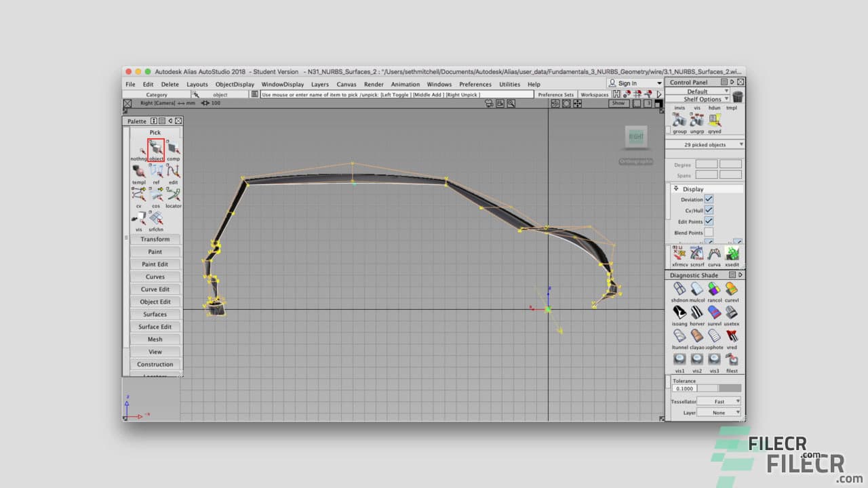This screenshot has height=488, width=868.
Task: Expand the Layer dropdown set to None
Action: click(718, 411)
